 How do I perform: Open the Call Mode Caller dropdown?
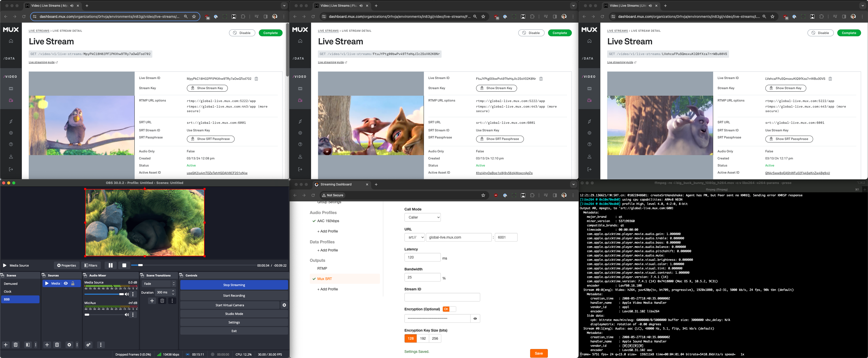tap(422, 217)
